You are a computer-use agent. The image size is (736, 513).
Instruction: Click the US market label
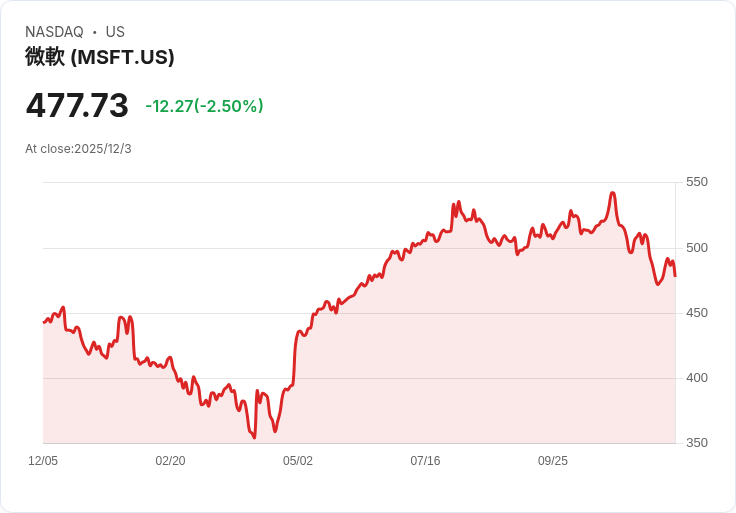[x=115, y=32]
